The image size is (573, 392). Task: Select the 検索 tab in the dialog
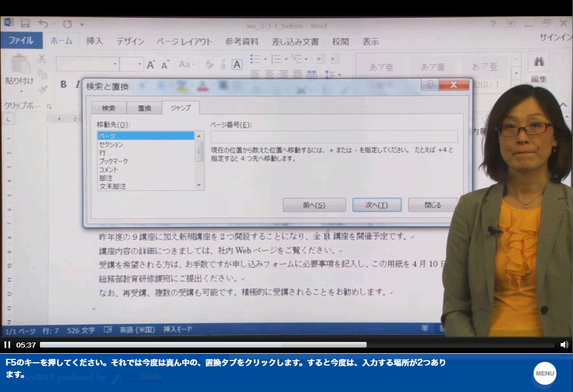[x=109, y=108]
